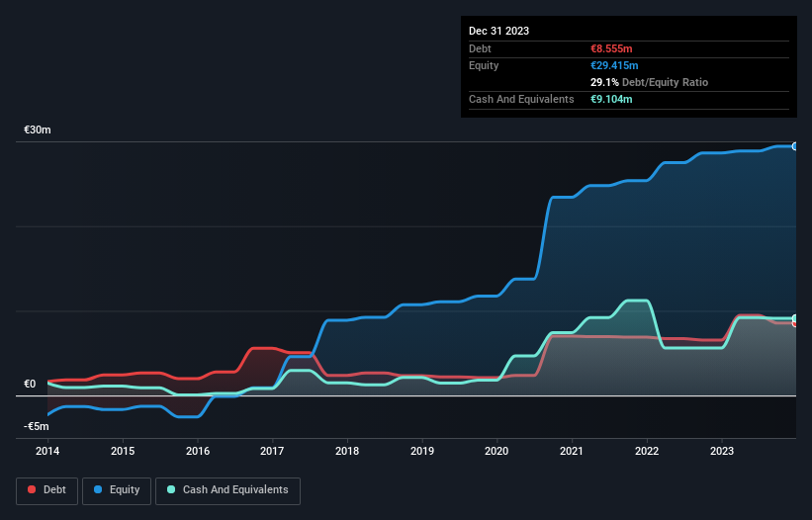Click the 2019 x-axis label
This screenshot has width=812, height=520.
[422, 451]
